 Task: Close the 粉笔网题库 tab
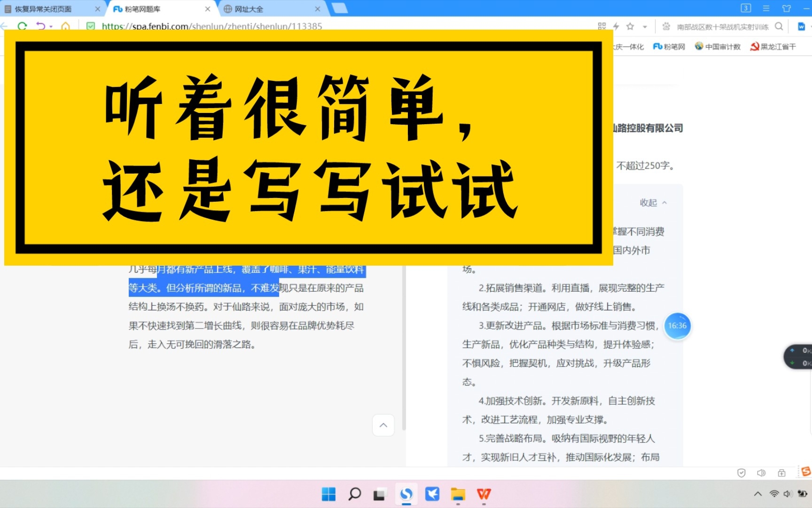pyautogui.click(x=208, y=9)
